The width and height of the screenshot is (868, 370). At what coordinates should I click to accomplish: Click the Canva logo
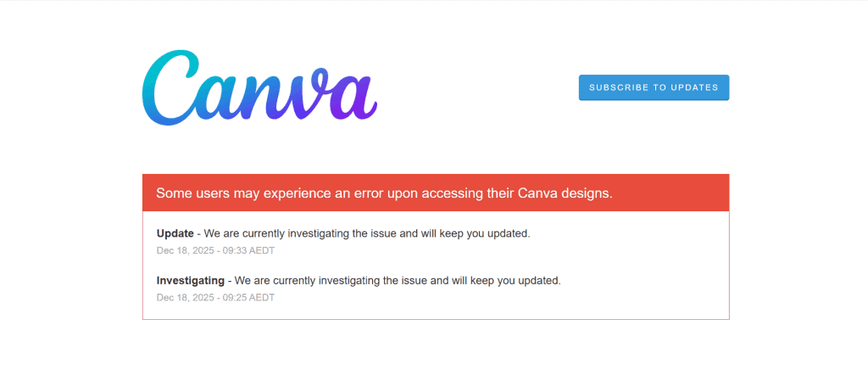tap(259, 89)
